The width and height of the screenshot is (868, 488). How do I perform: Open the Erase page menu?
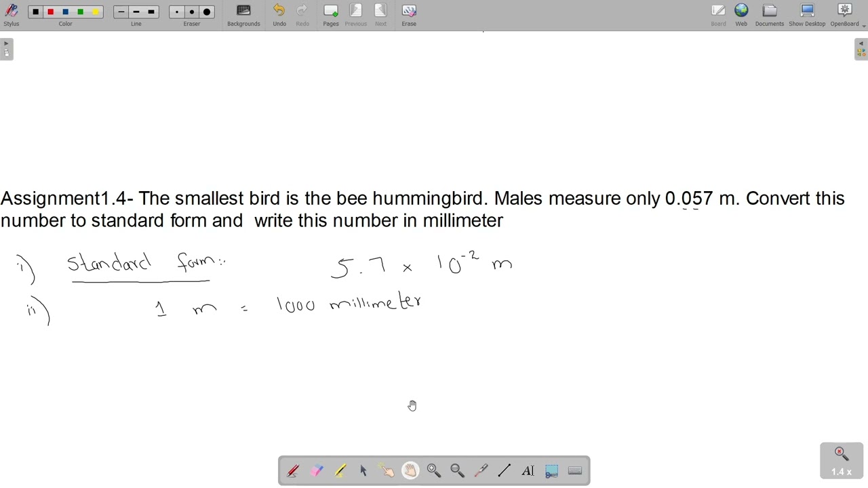pyautogui.click(x=409, y=15)
